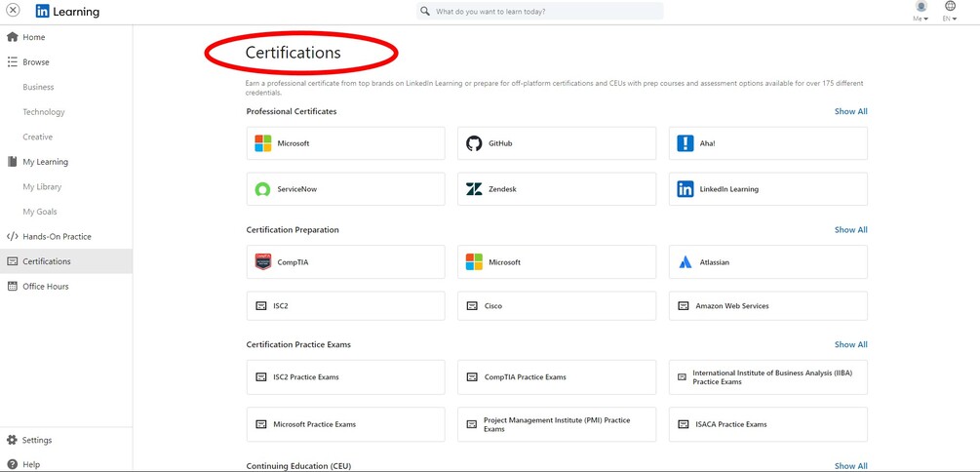Show all Professional Certificates
This screenshot has height=472, width=980.
(850, 111)
